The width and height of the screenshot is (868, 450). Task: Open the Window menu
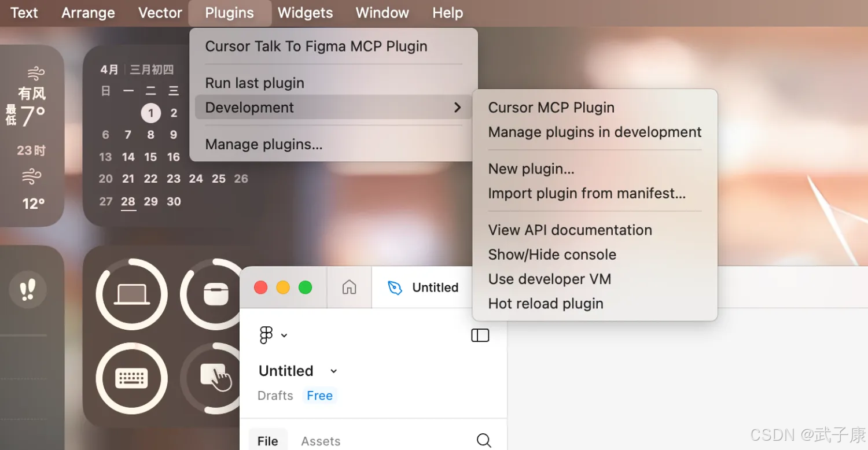(382, 13)
